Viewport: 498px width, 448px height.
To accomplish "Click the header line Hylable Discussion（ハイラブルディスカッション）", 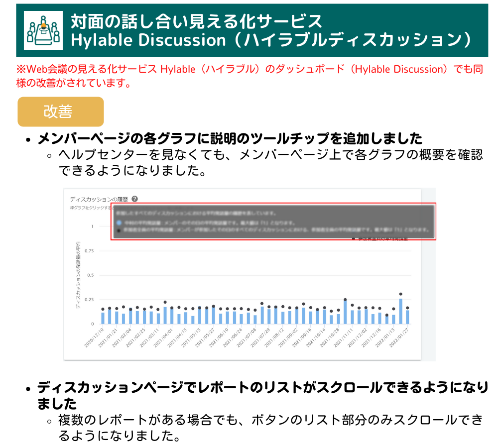I will [x=272, y=40].
